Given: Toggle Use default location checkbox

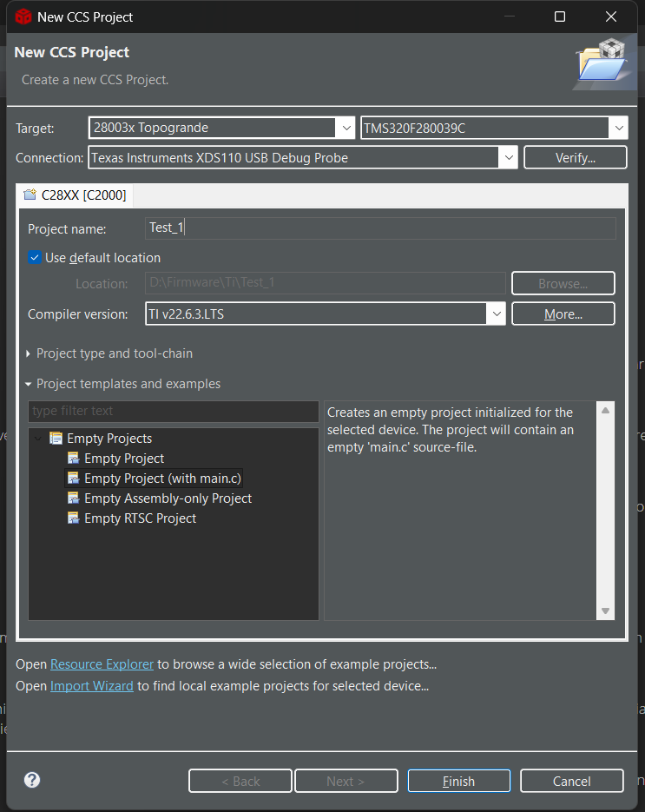Looking at the screenshot, I should point(35,257).
